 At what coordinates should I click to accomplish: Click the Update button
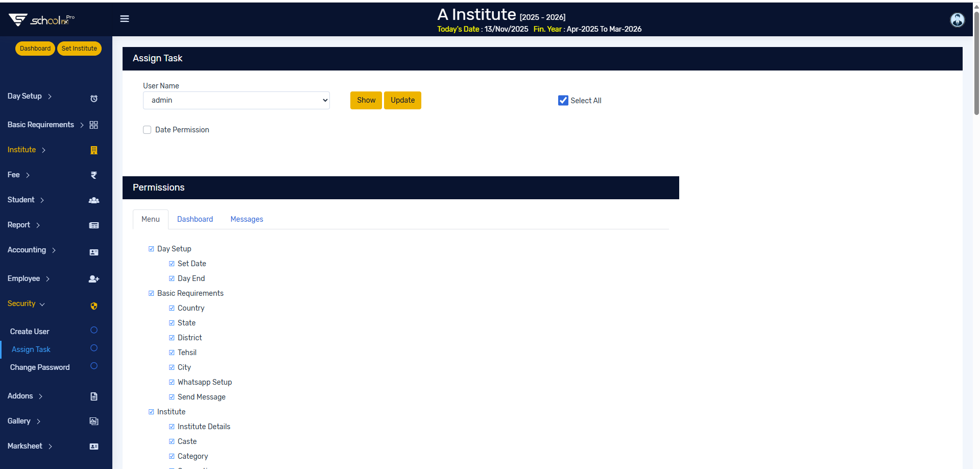(x=402, y=100)
